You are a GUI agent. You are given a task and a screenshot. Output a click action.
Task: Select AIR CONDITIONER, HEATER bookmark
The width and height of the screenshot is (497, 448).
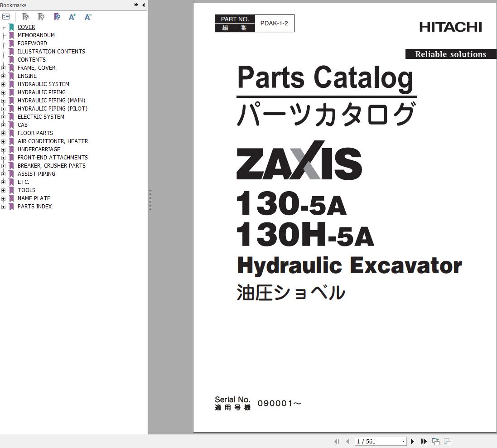point(53,141)
